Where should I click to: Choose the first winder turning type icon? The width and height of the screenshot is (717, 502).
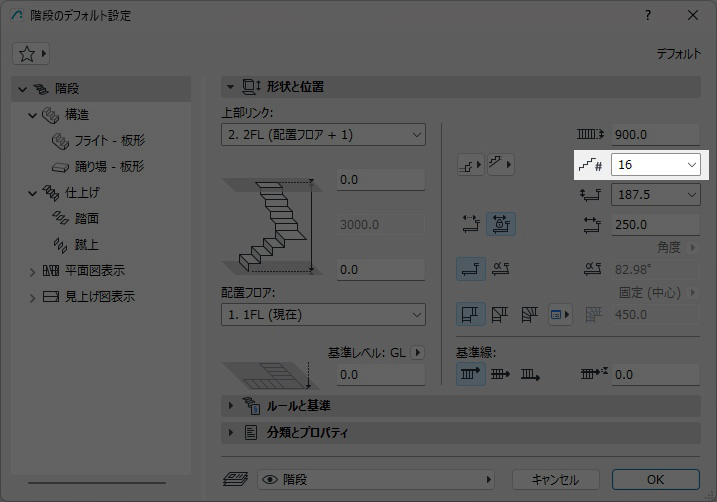point(470,316)
